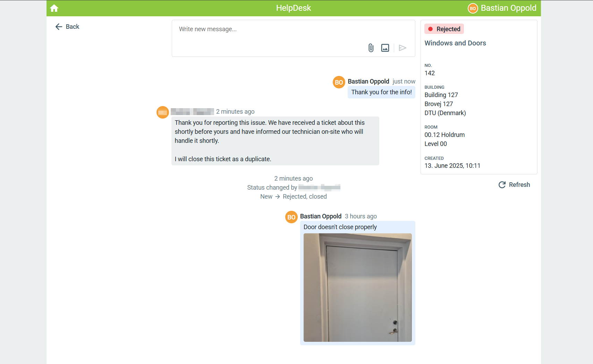The width and height of the screenshot is (593, 364).
Task: Click Bastian Oppold's name in the header
Action: pos(509,8)
